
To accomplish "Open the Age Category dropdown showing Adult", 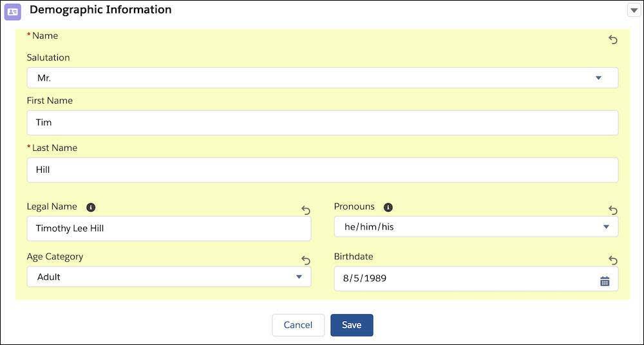I will coord(169,277).
